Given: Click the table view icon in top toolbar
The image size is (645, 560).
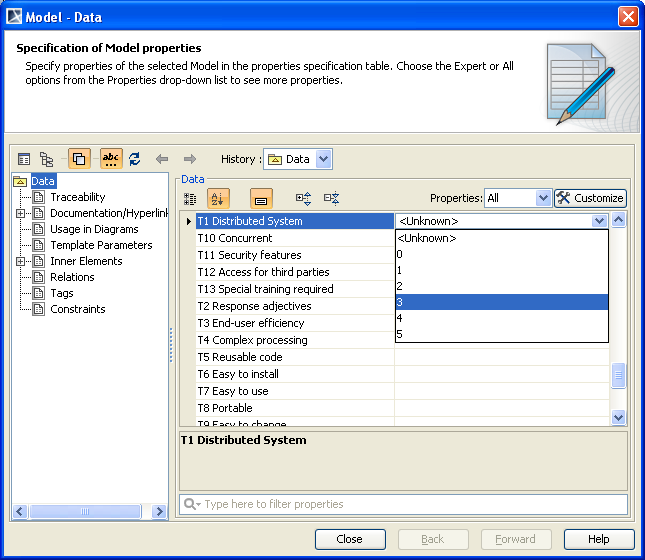Looking at the screenshot, I should click(x=25, y=159).
